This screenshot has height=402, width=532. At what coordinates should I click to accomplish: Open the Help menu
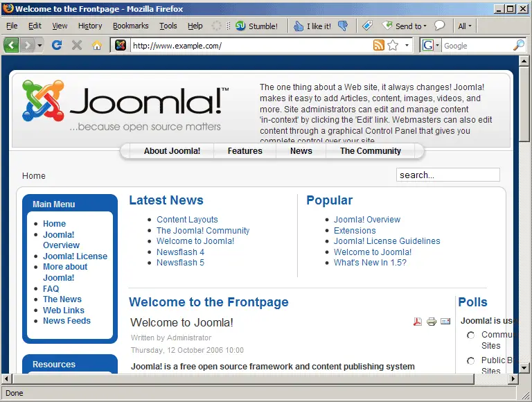[x=195, y=26]
